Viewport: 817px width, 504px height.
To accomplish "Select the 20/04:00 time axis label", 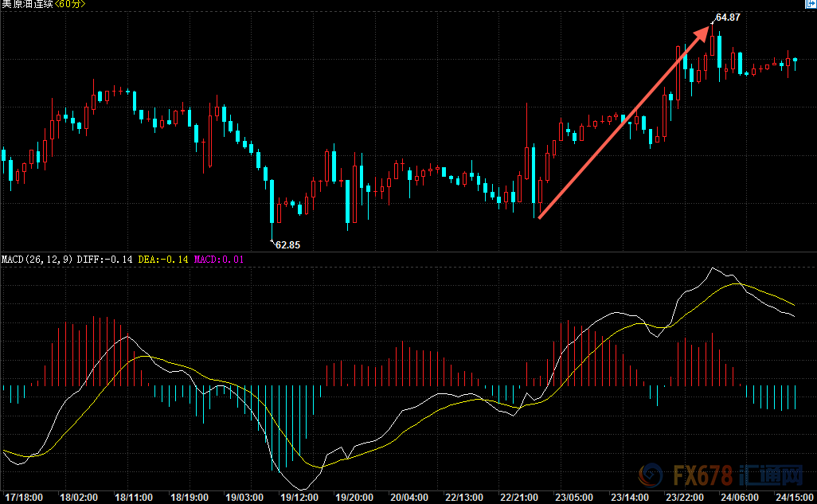I will [409, 497].
